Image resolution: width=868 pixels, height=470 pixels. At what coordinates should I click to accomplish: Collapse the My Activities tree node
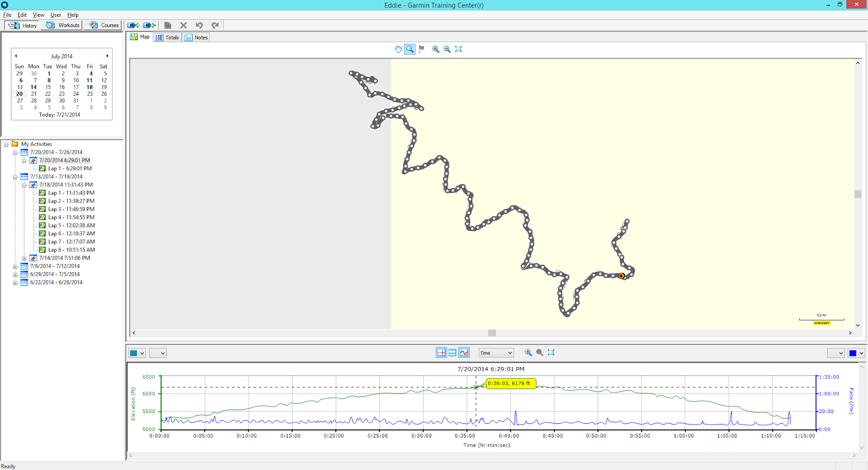coord(6,145)
